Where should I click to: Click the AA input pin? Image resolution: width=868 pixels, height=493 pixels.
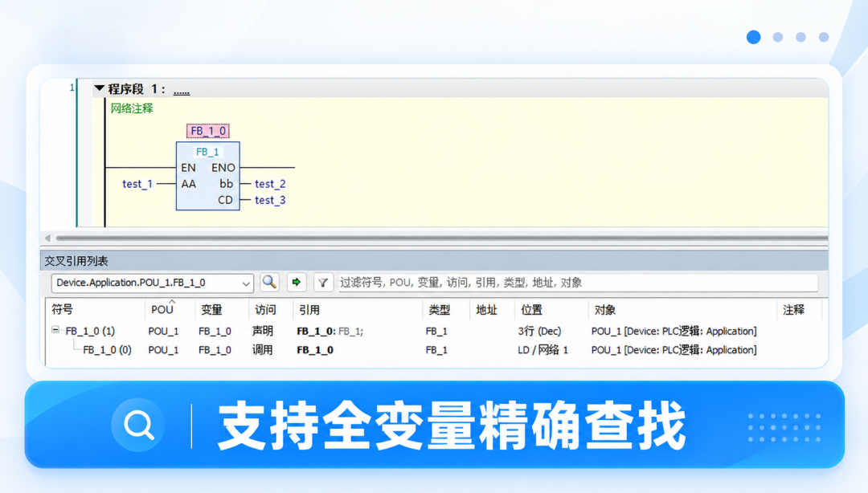tap(188, 184)
